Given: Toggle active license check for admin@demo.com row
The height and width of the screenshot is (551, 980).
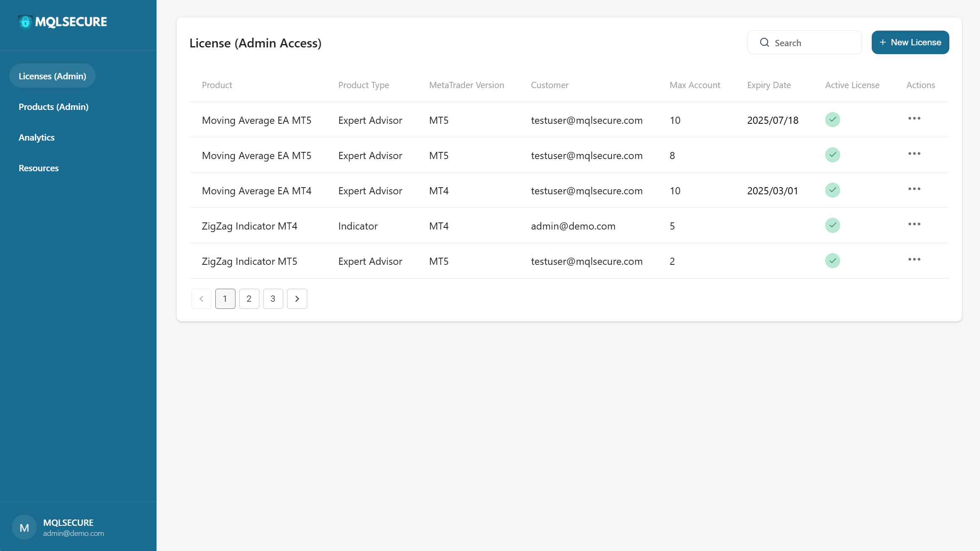Looking at the screenshot, I should pos(832,225).
